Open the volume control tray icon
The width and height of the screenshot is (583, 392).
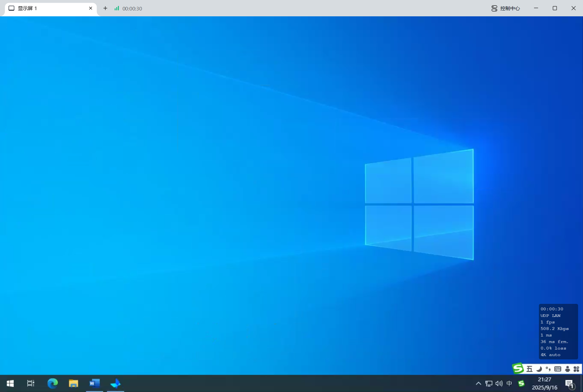pyautogui.click(x=499, y=384)
